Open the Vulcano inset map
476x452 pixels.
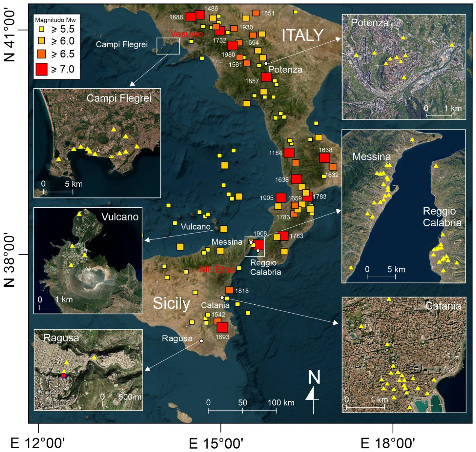[x=88, y=260]
